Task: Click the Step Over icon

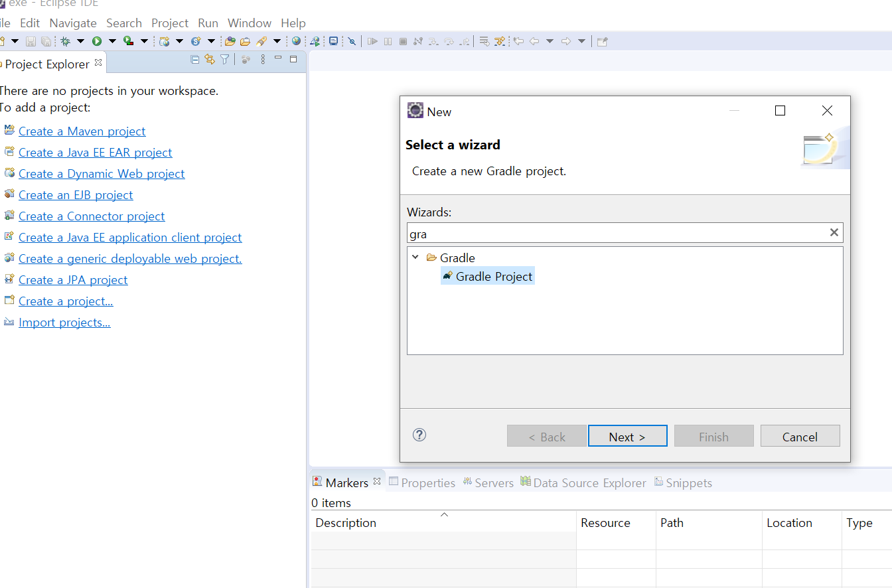Action: pos(449,41)
